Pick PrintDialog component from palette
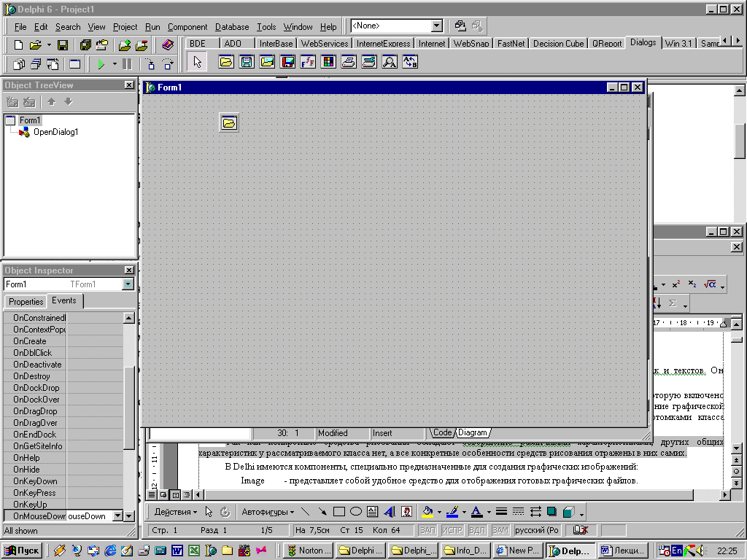This screenshot has width=747, height=560. (349, 62)
